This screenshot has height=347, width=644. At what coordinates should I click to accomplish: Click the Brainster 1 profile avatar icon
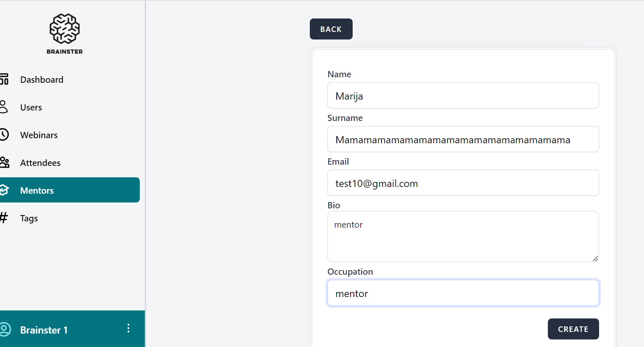(5, 329)
